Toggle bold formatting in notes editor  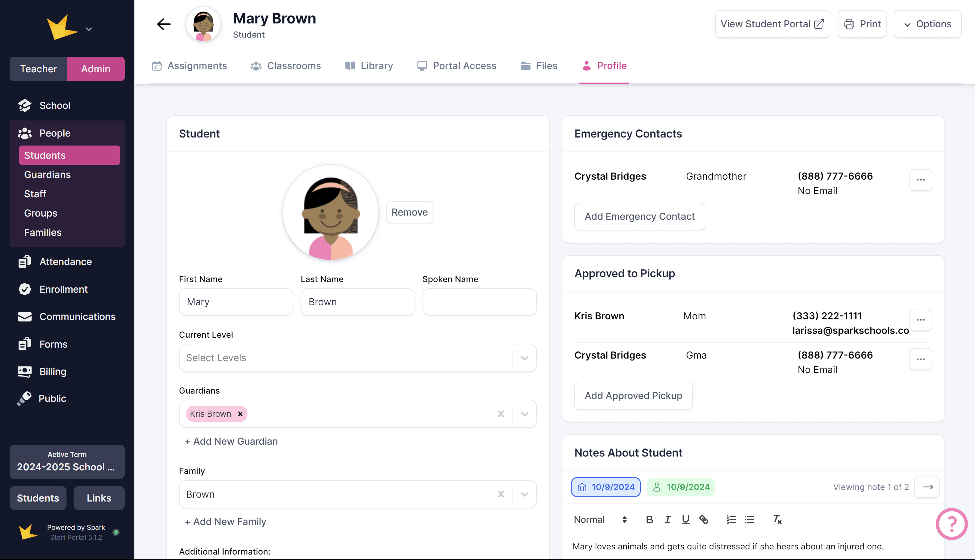649,520
